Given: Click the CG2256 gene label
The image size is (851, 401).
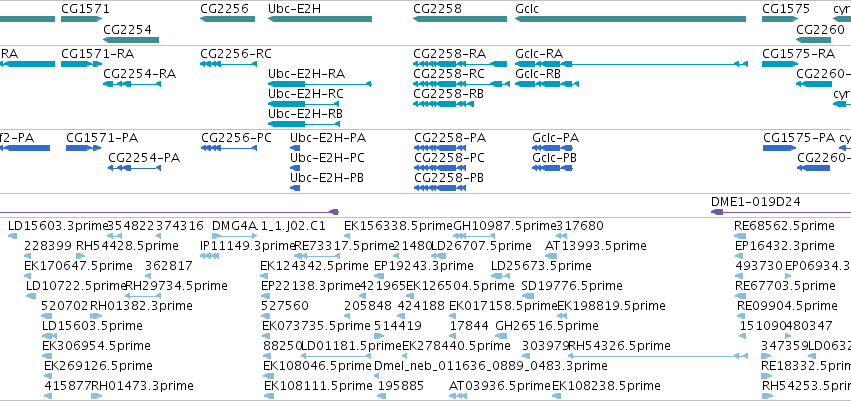Looking at the screenshot, I should tap(224, 9).
